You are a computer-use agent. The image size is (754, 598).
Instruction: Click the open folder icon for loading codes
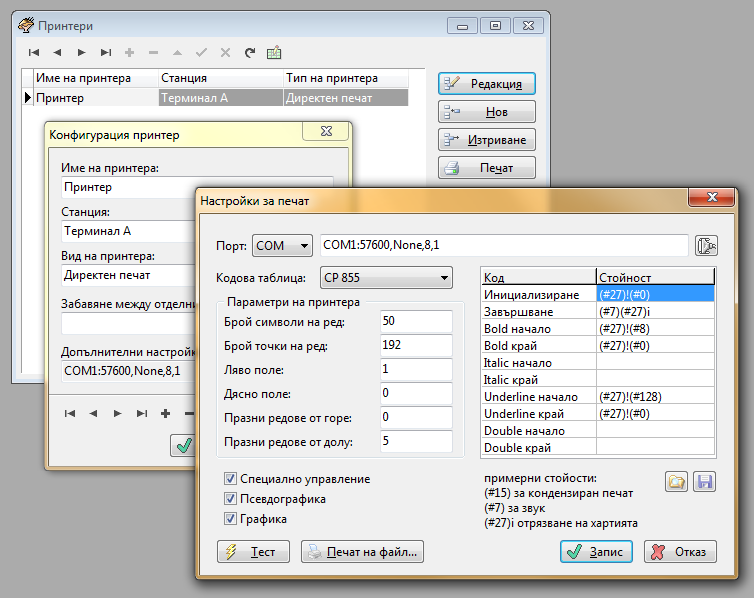[x=678, y=482]
